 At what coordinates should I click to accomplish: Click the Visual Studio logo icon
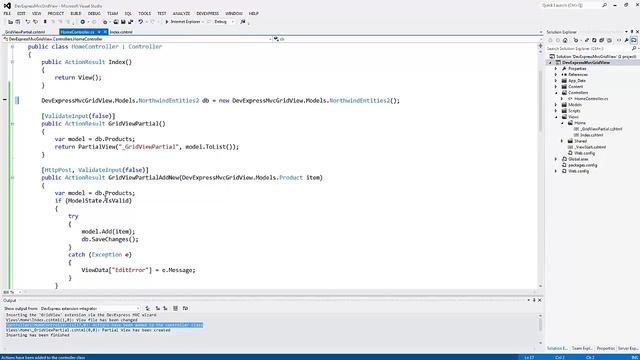[7, 5]
